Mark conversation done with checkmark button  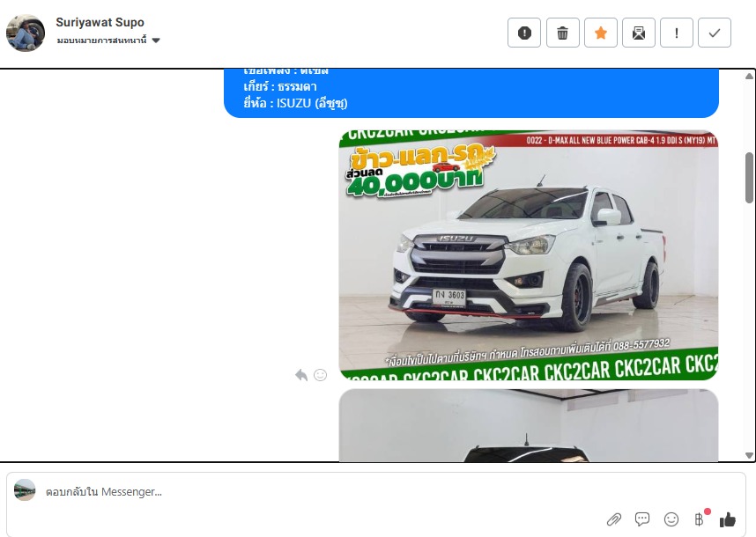coord(714,33)
